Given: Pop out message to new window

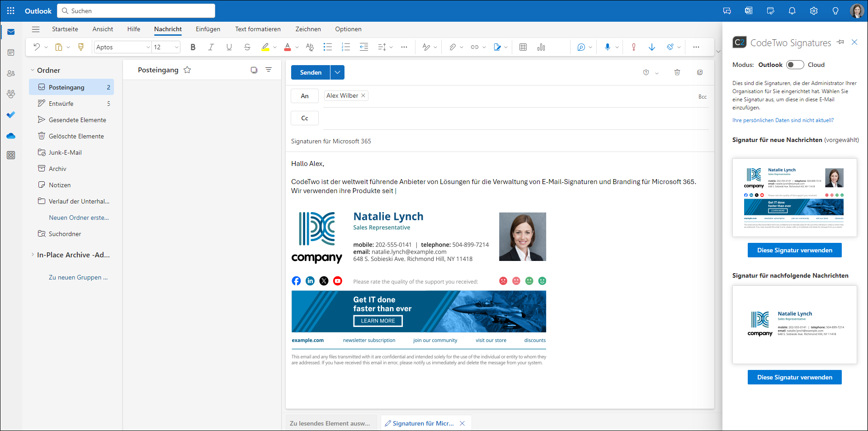Looking at the screenshot, I should tap(700, 72).
